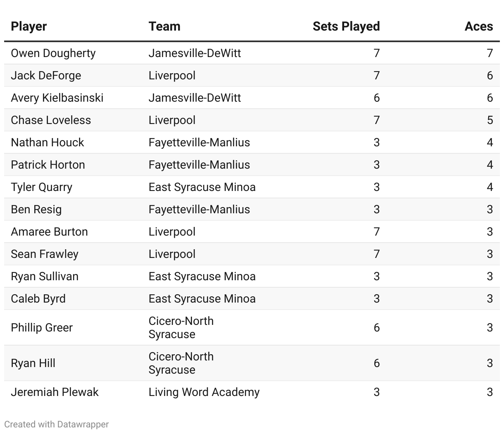
Task: Select the Living Word Academy team cell
Action: coord(204,392)
